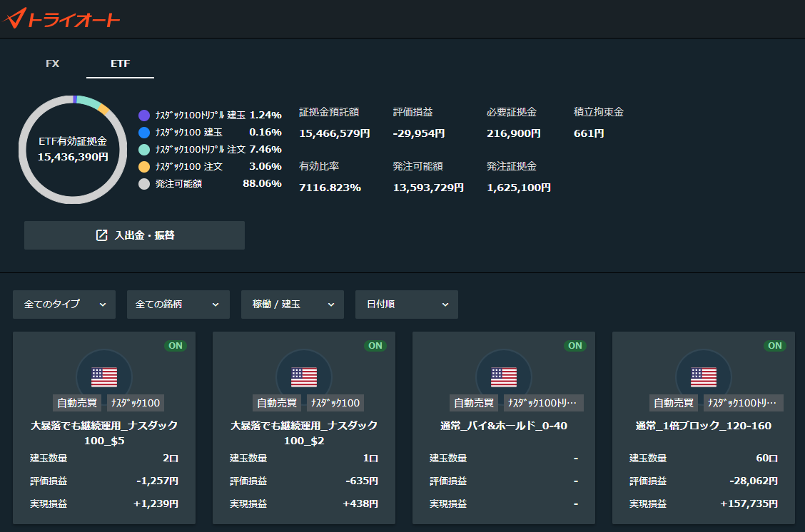This screenshot has height=532, width=805.
Task: Open the 日付順 sort dropdown
Action: pyautogui.click(x=407, y=305)
